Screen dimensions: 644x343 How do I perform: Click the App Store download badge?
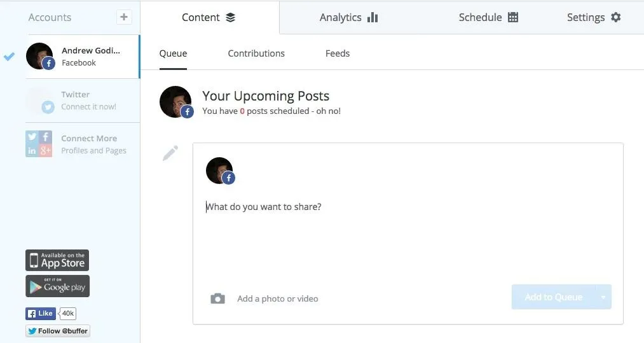[x=57, y=260]
